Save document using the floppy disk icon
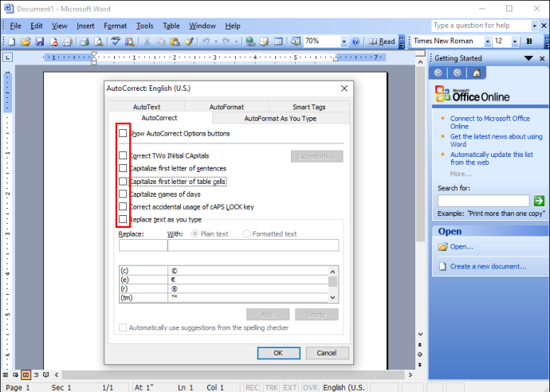 pyautogui.click(x=39, y=41)
